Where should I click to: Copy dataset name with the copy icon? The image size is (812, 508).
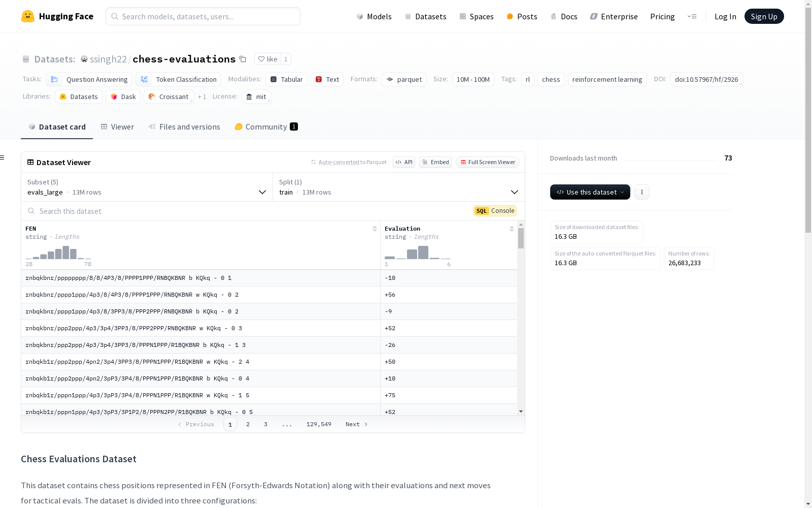coord(243,59)
